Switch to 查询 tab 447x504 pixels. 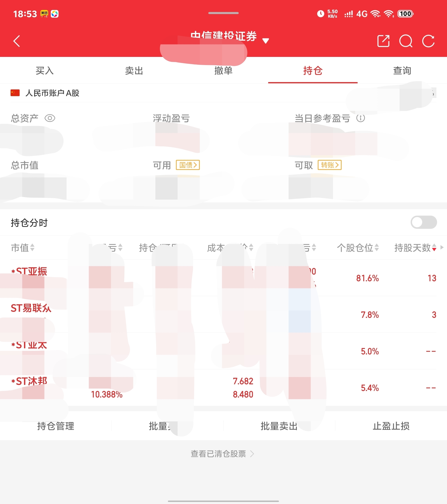(x=402, y=71)
